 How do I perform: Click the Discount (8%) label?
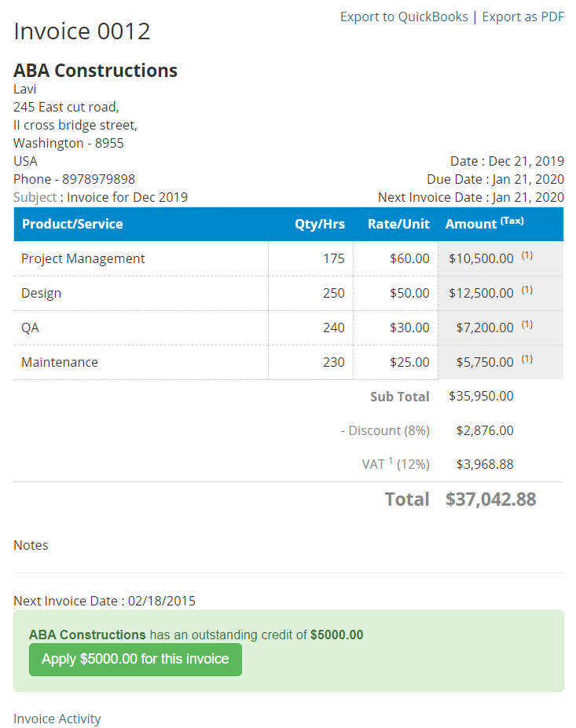pos(385,431)
